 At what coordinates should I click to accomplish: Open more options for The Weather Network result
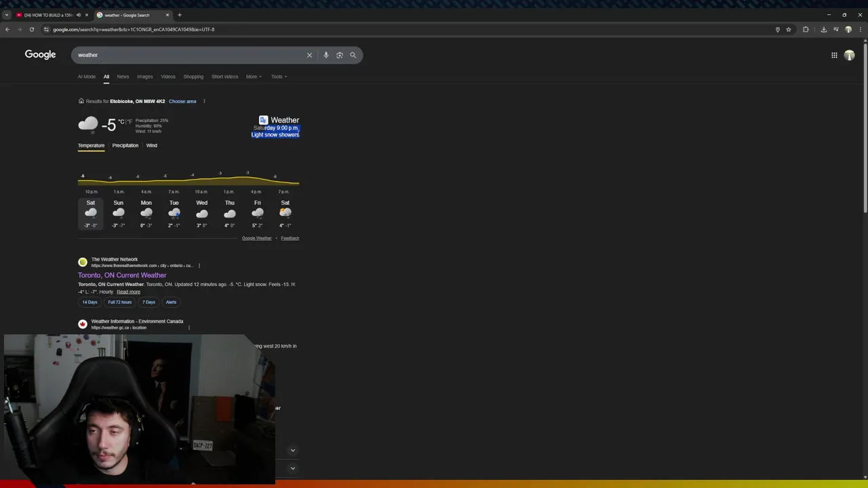click(x=199, y=266)
